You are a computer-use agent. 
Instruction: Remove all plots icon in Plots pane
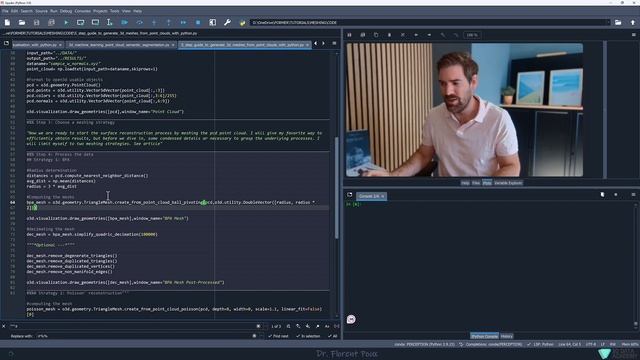click(402, 35)
